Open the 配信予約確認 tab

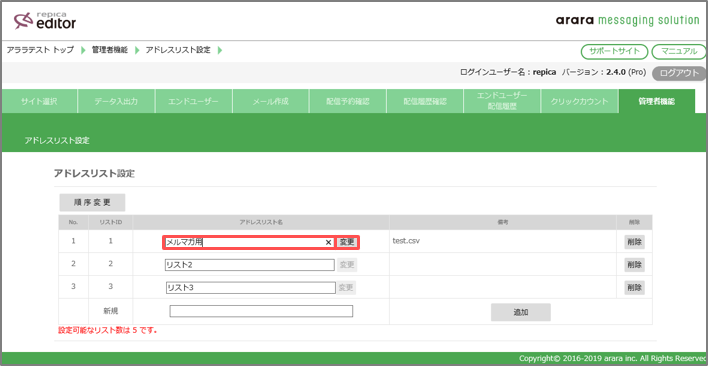(348, 101)
